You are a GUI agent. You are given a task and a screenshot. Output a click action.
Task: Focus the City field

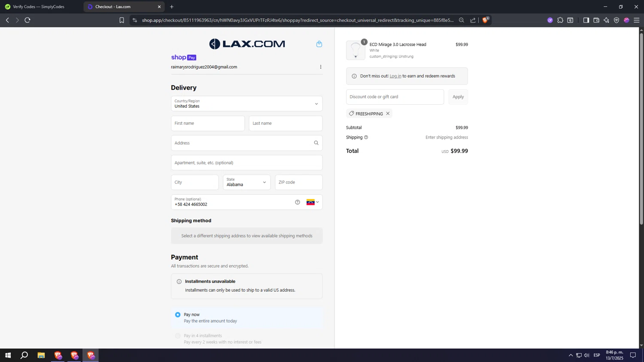click(x=195, y=182)
